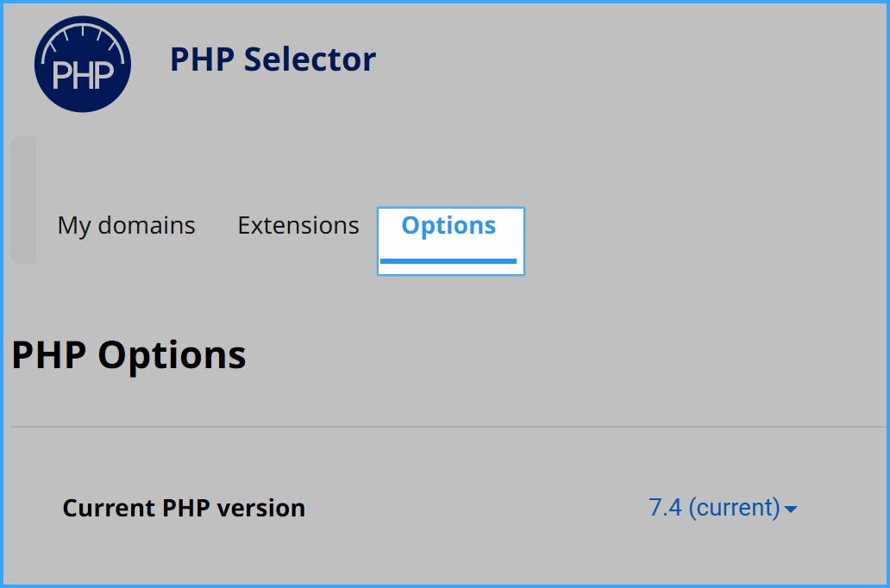Select the 7.4 version number text
890x588 pixels.
[x=665, y=508]
